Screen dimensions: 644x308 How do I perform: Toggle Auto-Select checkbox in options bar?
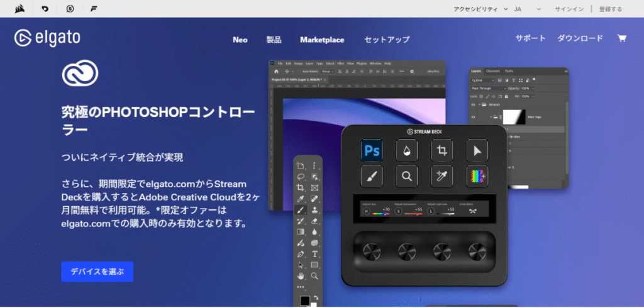[299, 72]
